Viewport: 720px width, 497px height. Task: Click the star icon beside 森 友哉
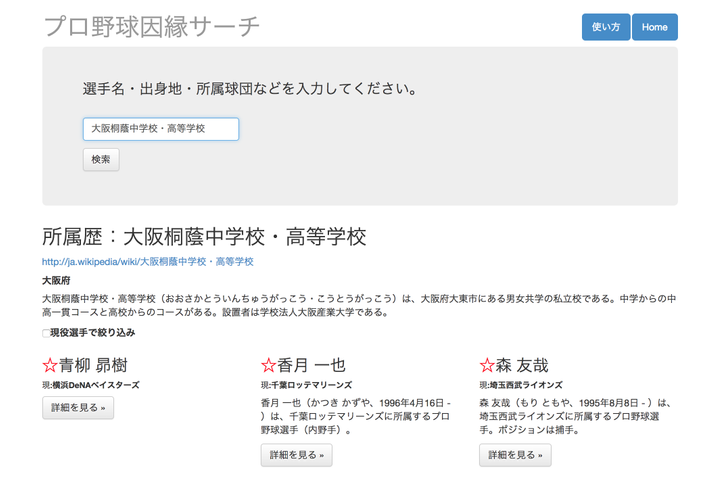tap(487, 366)
